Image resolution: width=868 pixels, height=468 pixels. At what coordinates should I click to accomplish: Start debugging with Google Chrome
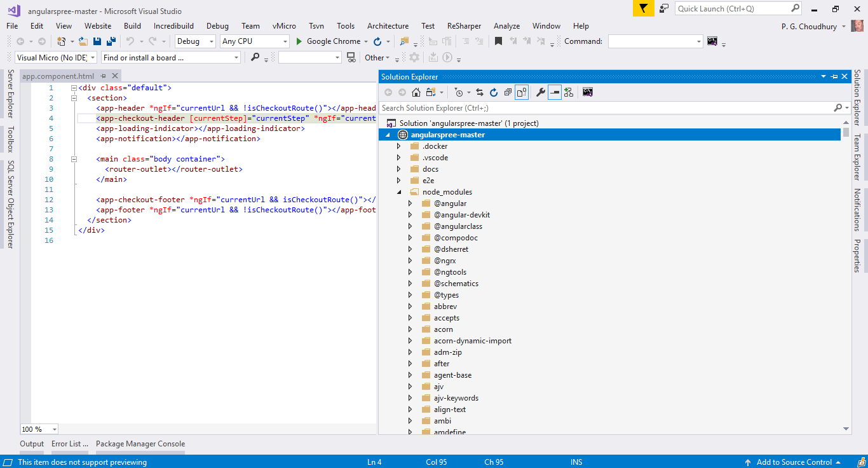click(x=328, y=41)
